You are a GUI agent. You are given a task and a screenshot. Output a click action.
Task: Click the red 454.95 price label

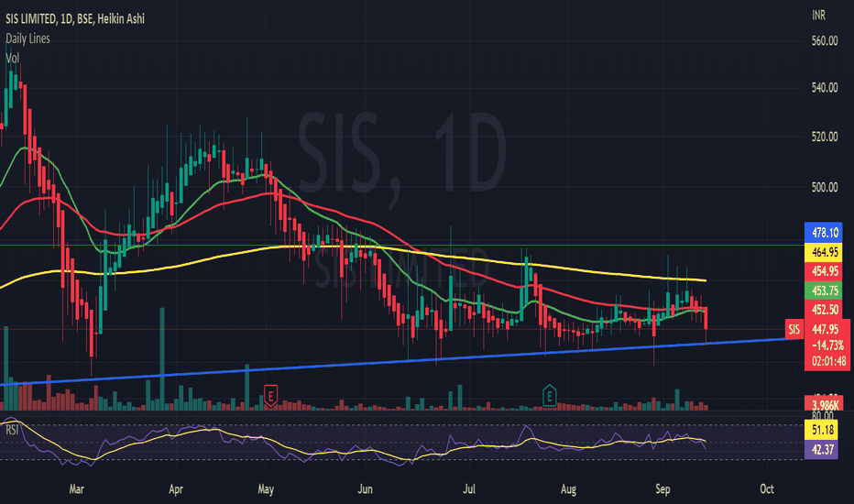click(x=823, y=271)
